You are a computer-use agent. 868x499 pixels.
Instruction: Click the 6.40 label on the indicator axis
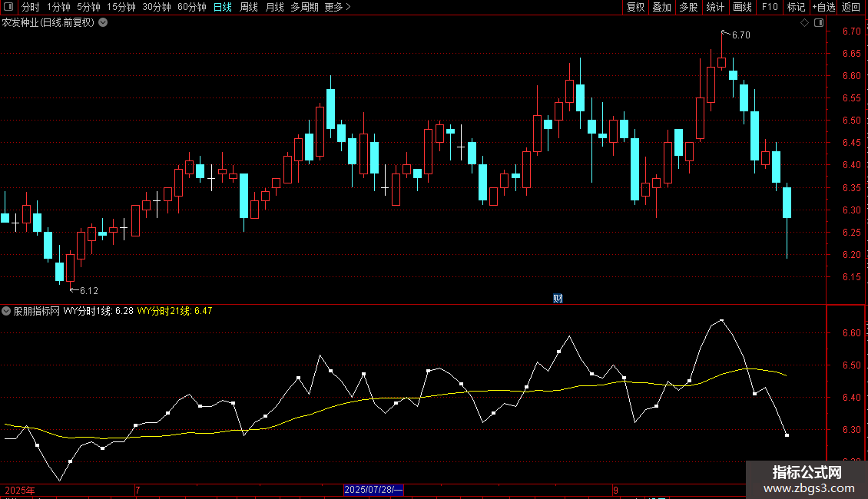pyautogui.click(x=851, y=397)
